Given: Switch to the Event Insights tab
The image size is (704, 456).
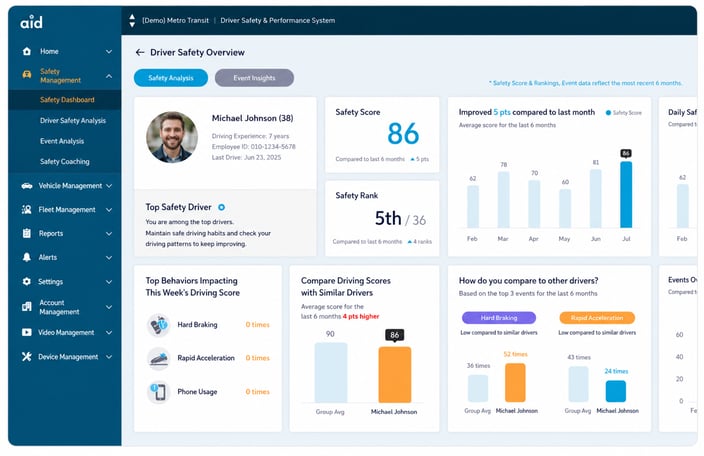Looking at the screenshot, I should [x=254, y=78].
